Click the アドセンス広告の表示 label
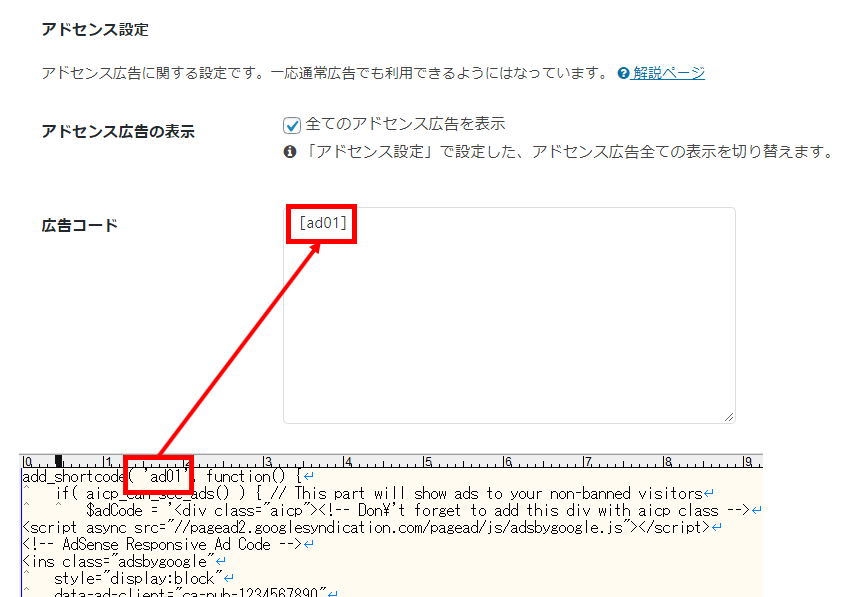Viewport: 855px width, 597px height. click(x=118, y=131)
